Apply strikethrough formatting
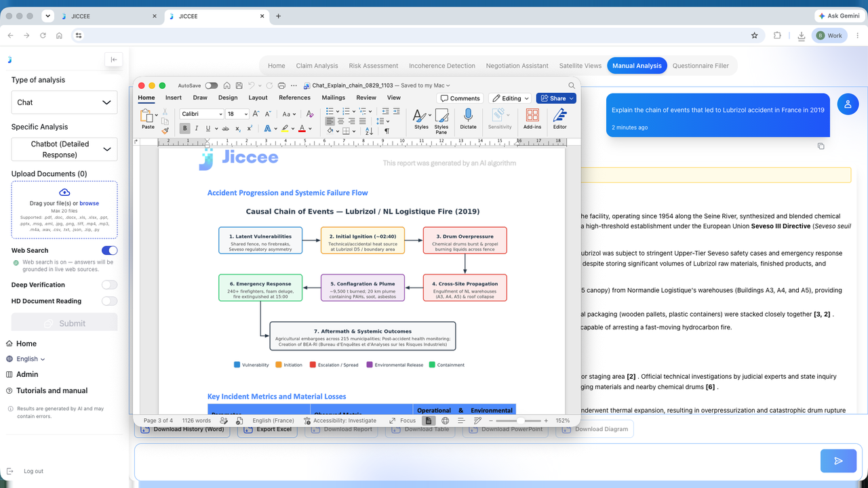868x488 pixels. coord(226,128)
